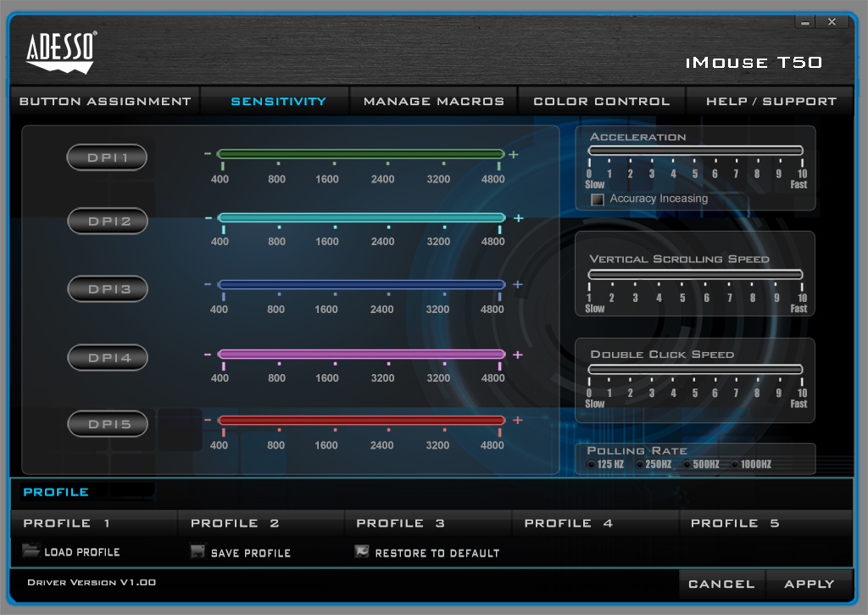Select the DPI3 level button

pyautogui.click(x=108, y=289)
